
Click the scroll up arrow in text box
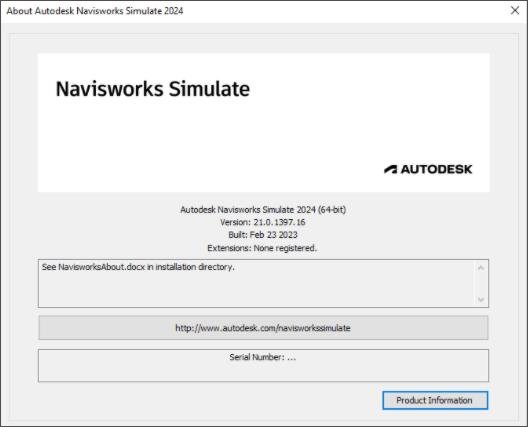(x=481, y=268)
